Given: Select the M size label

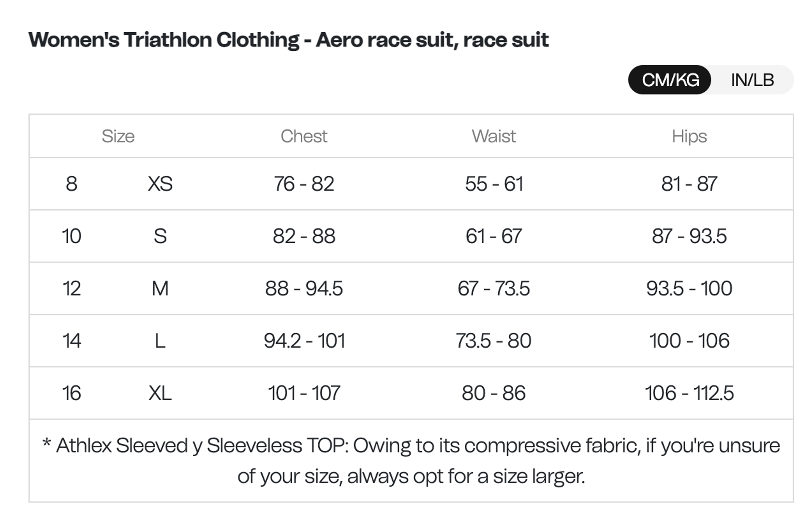Looking at the screenshot, I should click(160, 288).
